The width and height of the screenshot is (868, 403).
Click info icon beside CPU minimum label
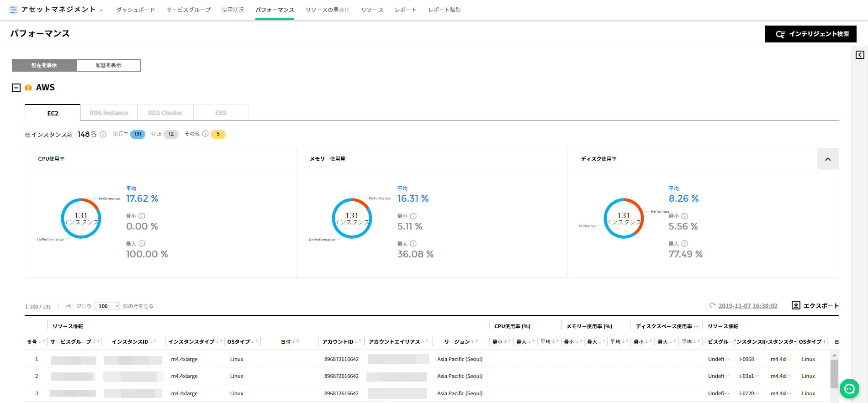click(142, 216)
